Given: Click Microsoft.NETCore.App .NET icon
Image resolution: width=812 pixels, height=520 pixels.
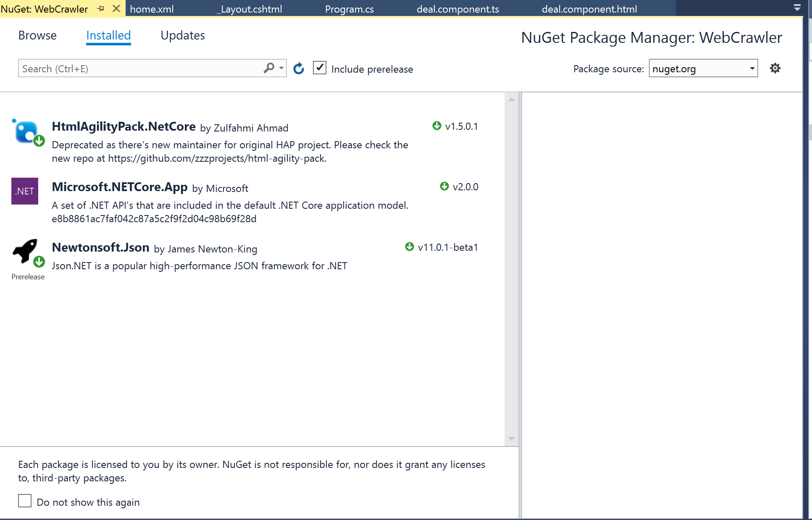Looking at the screenshot, I should click(25, 191).
